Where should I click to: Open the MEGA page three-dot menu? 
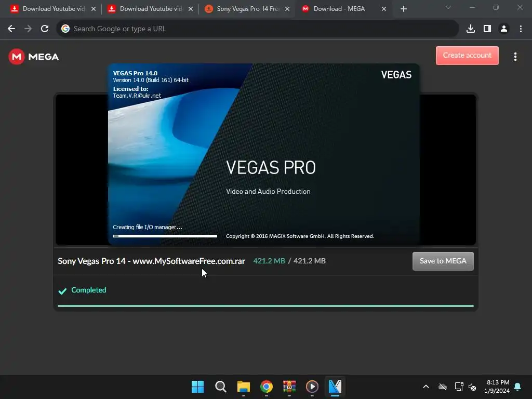(x=515, y=57)
